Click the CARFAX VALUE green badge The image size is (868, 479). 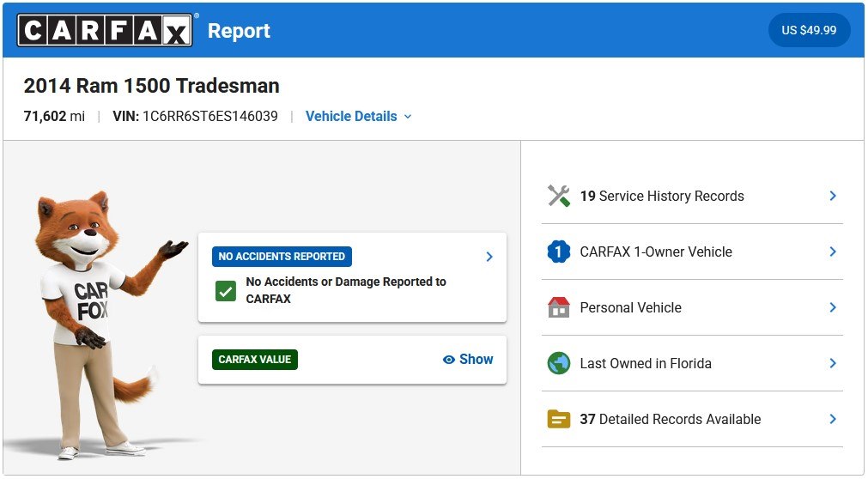click(x=255, y=360)
